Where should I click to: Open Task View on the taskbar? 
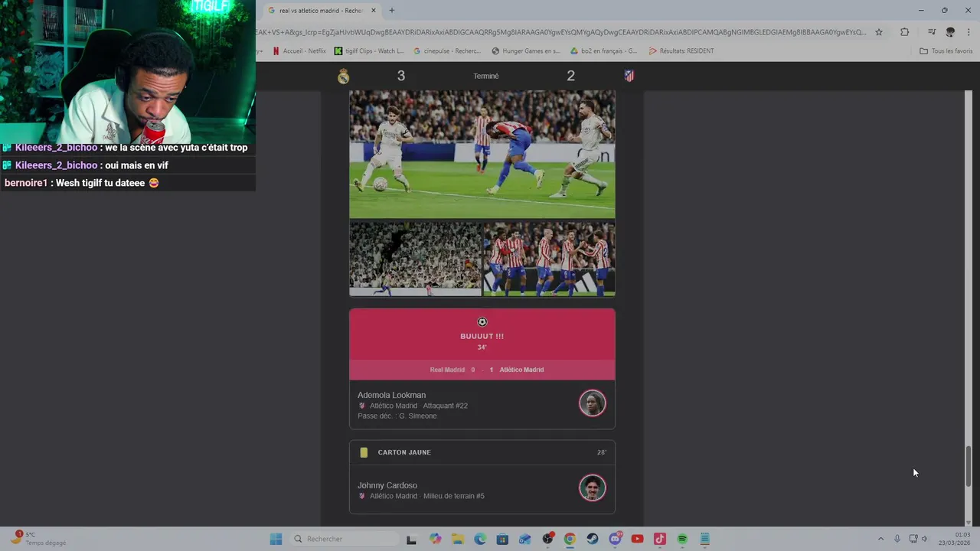(x=411, y=539)
